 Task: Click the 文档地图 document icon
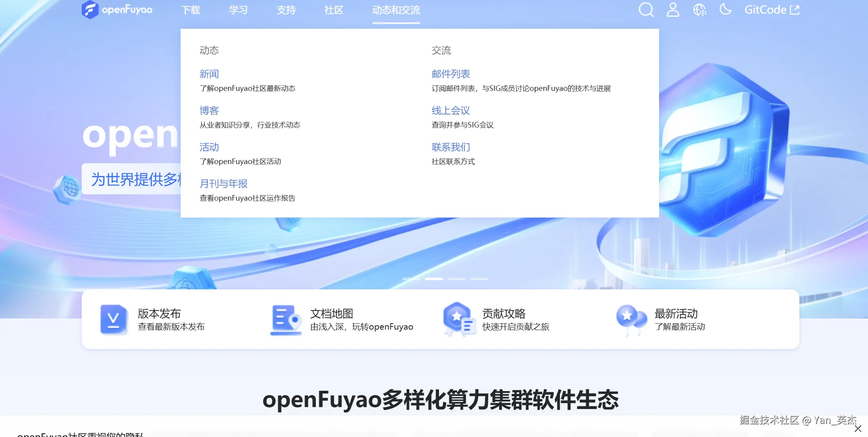point(286,319)
